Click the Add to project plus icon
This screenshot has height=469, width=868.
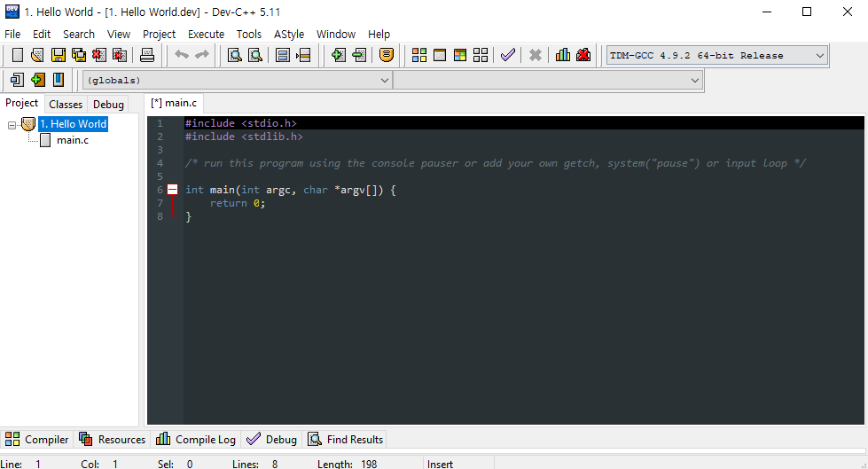pos(338,55)
